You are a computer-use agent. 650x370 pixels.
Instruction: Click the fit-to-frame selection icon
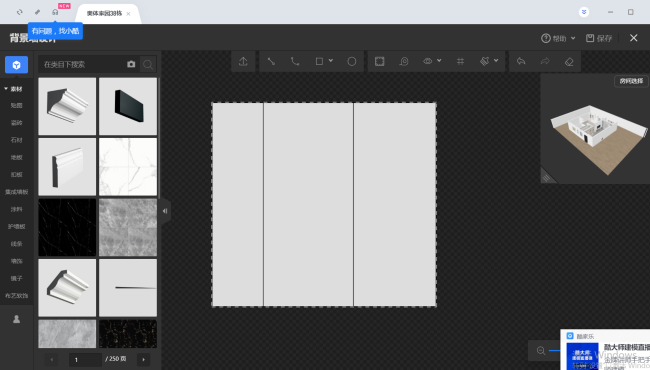pos(379,61)
